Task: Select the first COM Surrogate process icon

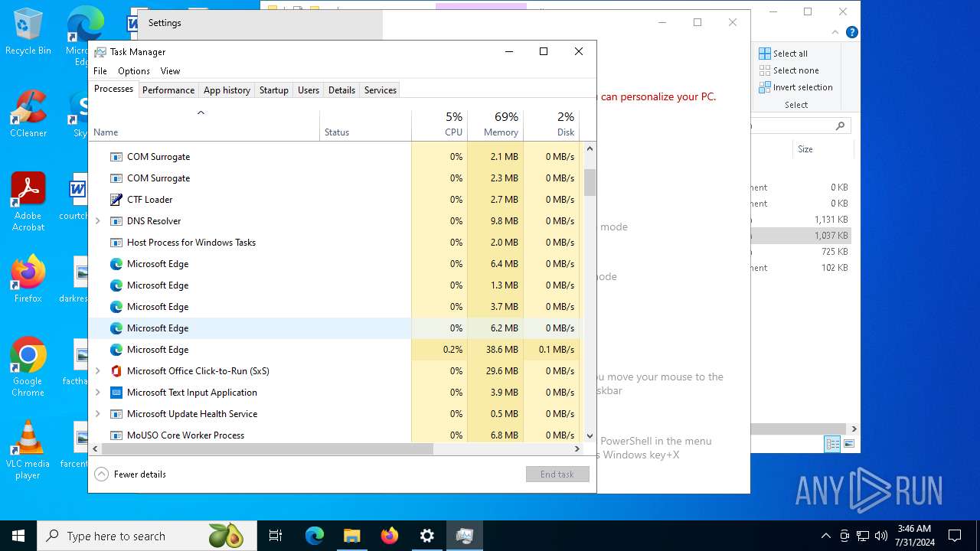Action: (116, 157)
